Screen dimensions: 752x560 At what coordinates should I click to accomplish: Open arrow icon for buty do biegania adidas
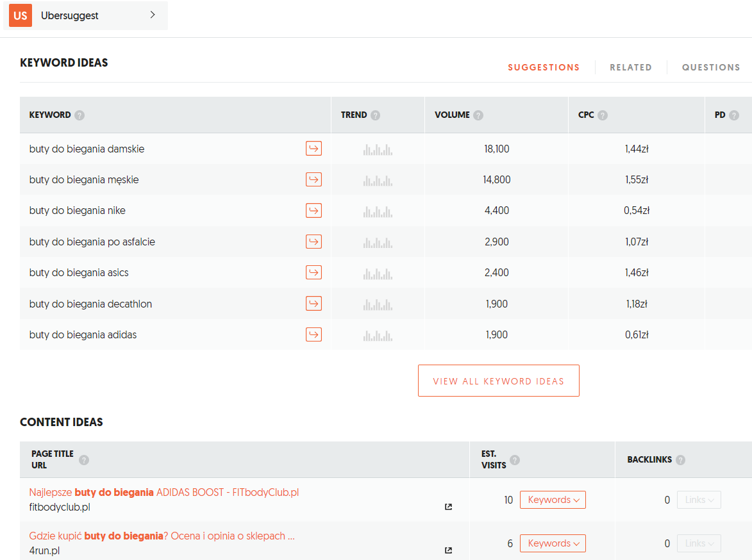[x=313, y=334]
